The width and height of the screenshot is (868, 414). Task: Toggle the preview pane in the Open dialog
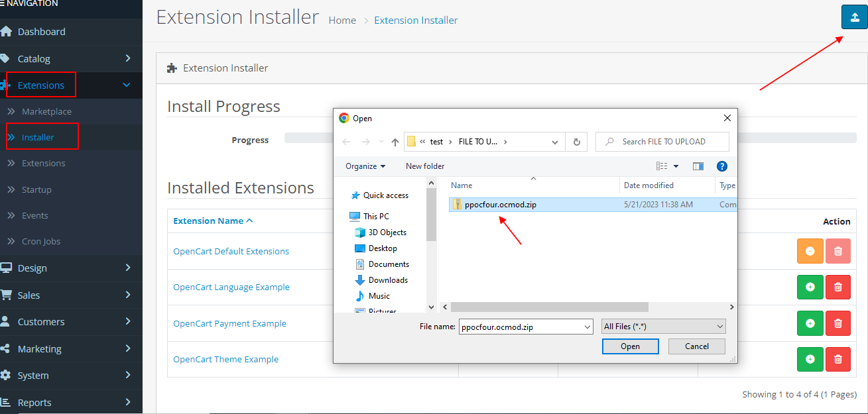[698, 166]
